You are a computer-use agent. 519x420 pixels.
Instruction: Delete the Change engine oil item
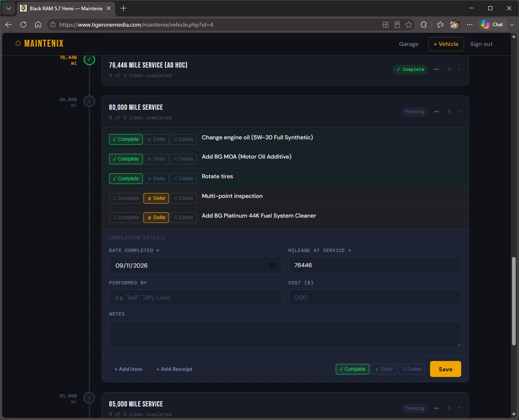coord(183,139)
